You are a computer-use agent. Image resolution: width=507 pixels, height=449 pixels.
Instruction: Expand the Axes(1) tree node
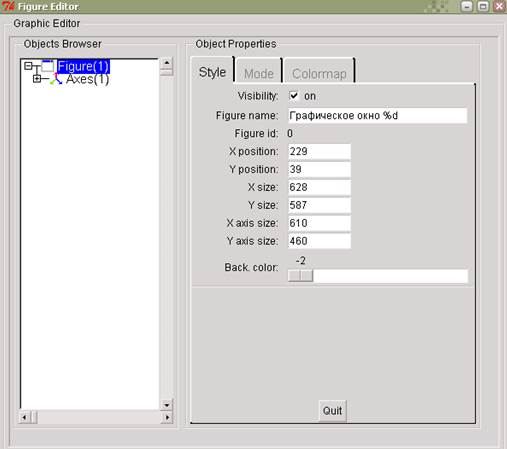coord(37,79)
